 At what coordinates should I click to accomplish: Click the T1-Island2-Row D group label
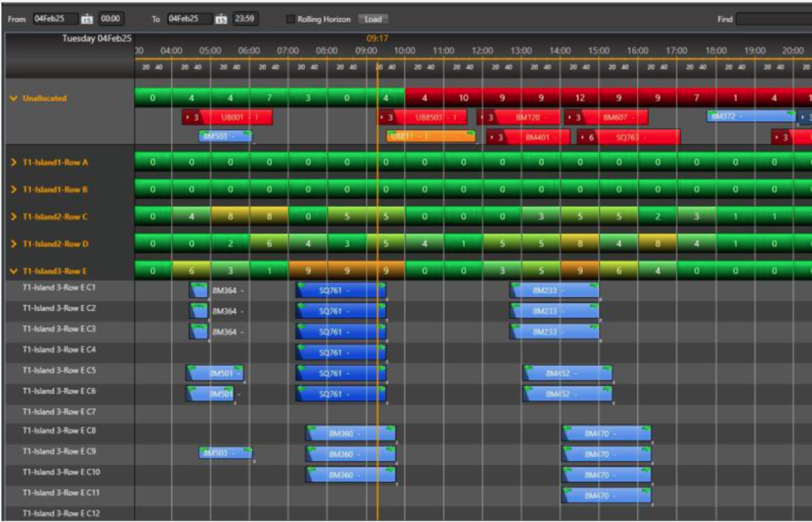click(x=55, y=244)
